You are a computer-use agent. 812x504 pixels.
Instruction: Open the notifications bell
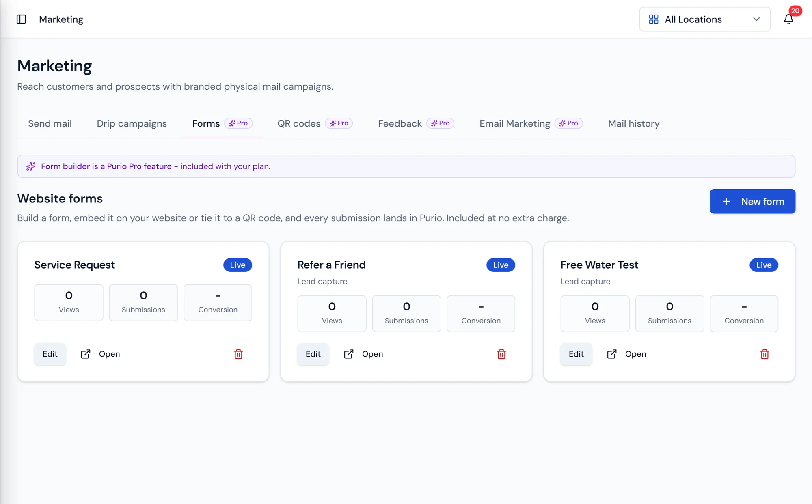click(x=788, y=19)
